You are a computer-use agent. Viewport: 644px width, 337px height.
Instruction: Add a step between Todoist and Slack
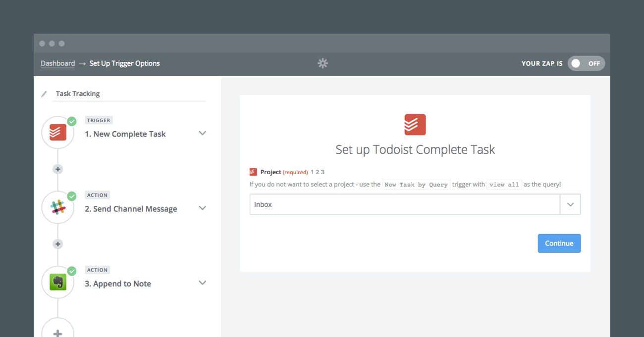tap(58, 169)
